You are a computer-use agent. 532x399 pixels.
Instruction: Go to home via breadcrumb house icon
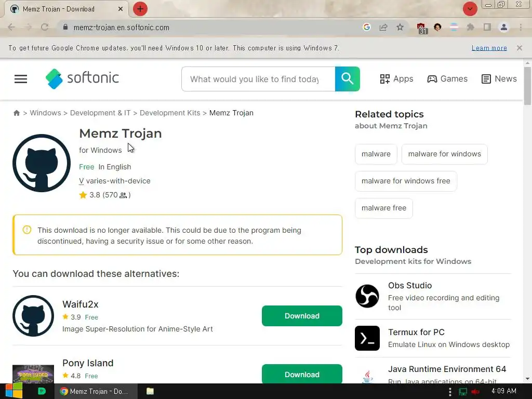coord(16,113)
